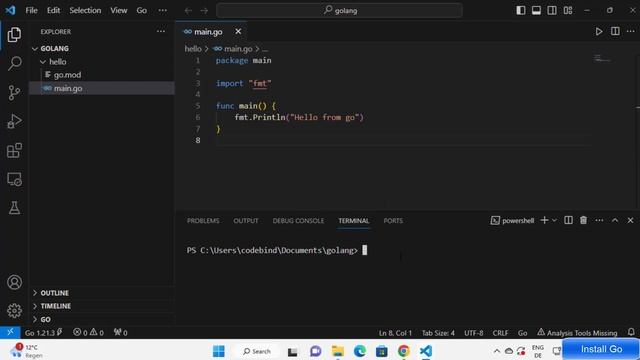Open go.mod in the explorer
The height and width of the screenshot is (360, 640).
click(67, 75)
